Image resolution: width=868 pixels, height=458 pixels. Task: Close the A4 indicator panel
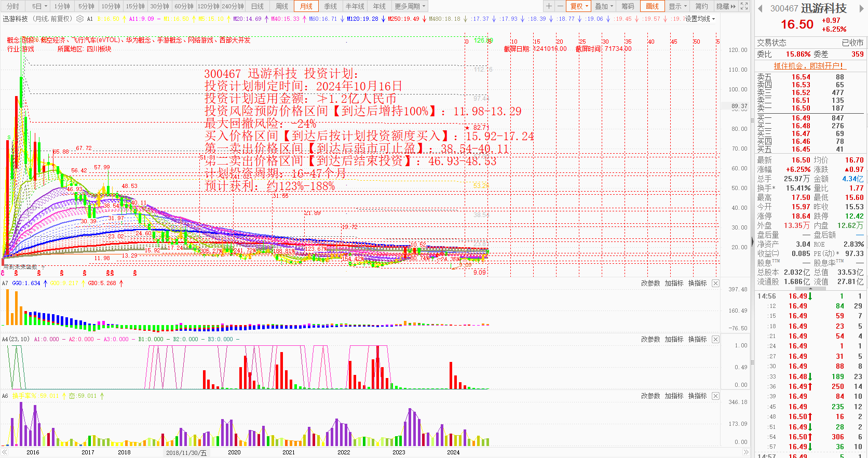coord(715,339)
